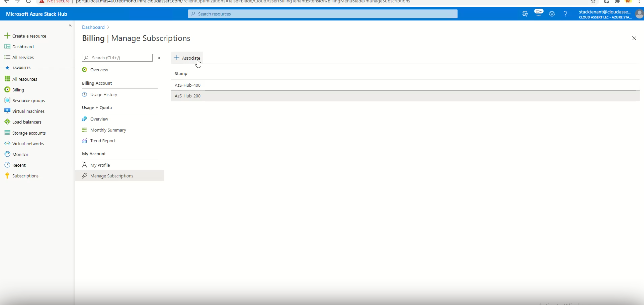The image size is (644, 305).
Task: Click the All resources grid icon
Action: coord(7,79)
